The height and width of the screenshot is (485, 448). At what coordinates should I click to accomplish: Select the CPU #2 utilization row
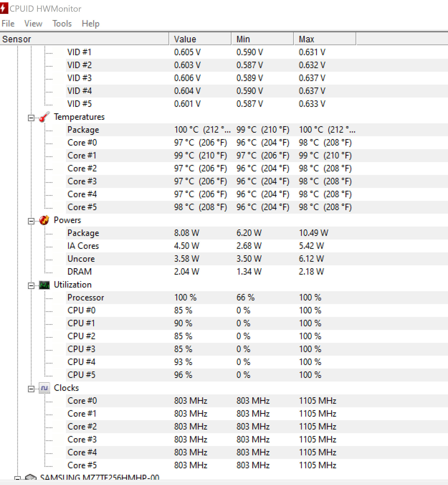click(257, 336)
